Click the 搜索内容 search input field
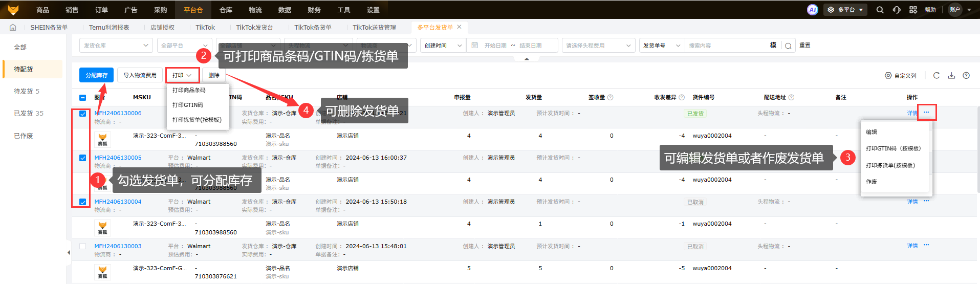 (727, 46)
